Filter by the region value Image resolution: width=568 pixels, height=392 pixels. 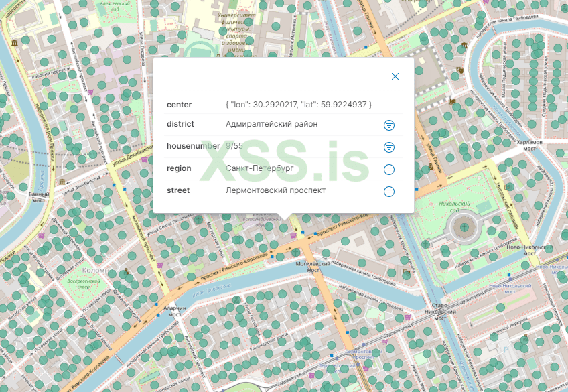coord(388,169)
